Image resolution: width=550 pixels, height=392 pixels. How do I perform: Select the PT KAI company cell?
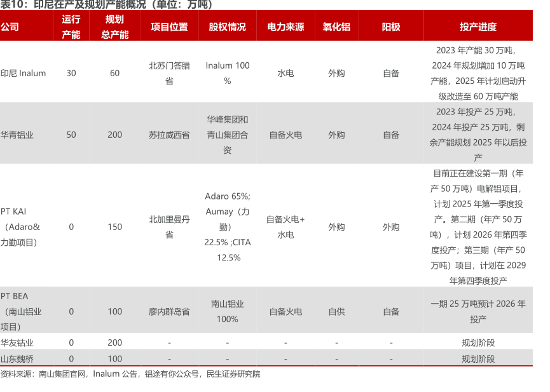[22, 227]
